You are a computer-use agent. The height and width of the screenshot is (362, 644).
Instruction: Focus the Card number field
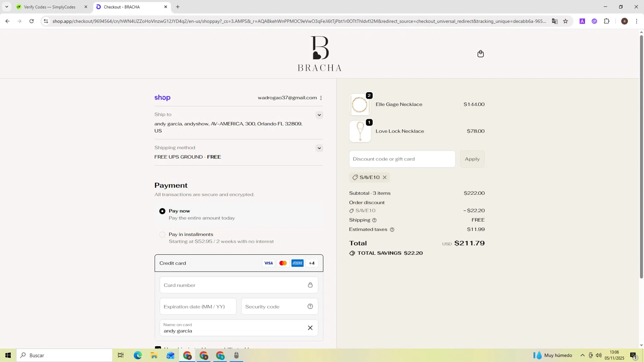click(x=239, y=285)
